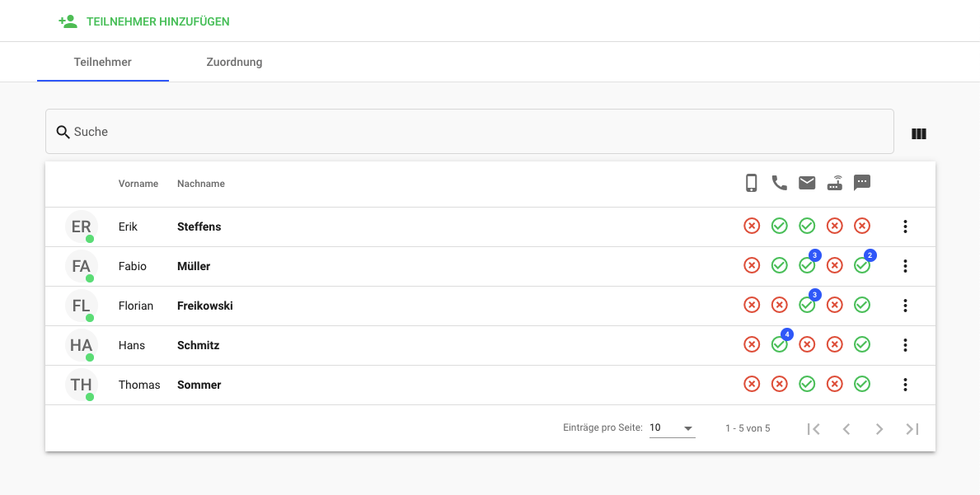Click the router device column header icon
980x495 pixels.
pyautogui.click(x=835, y=183)
